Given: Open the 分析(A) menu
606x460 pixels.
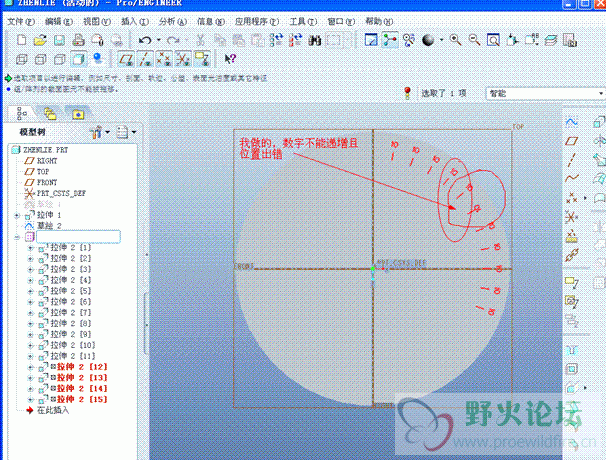Looking at the screenshot, I should point(173,22).
